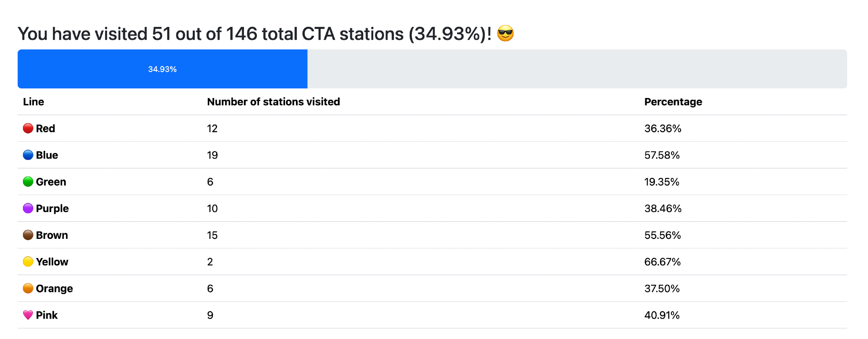Select the Blue line's 57.58% percentage cell
Image resolution: width=868 pixels, height=339 pixels.
pyautogui.click(x=662, y=155)
